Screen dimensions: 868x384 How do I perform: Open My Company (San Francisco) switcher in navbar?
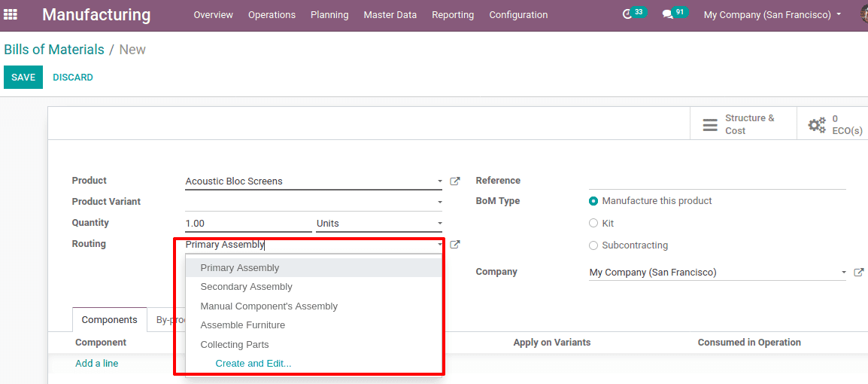(x=772, y=15)
